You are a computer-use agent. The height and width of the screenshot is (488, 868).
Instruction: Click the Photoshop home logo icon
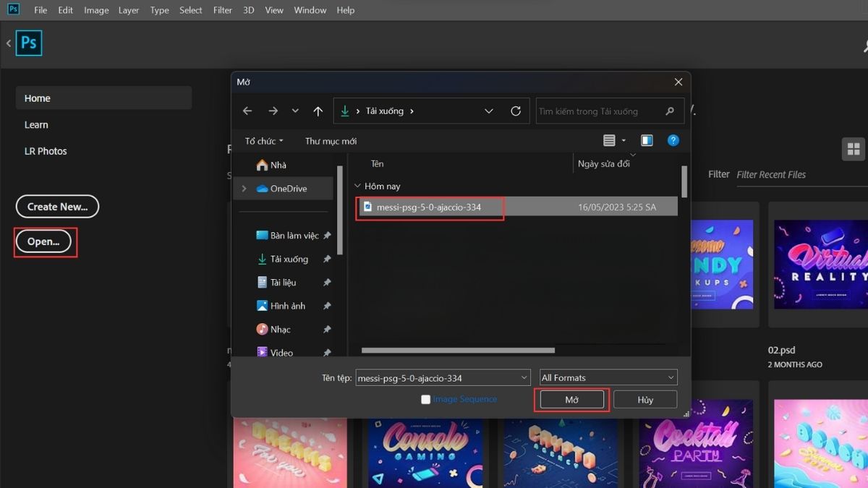pyautogui.click(x=29, y=43)
